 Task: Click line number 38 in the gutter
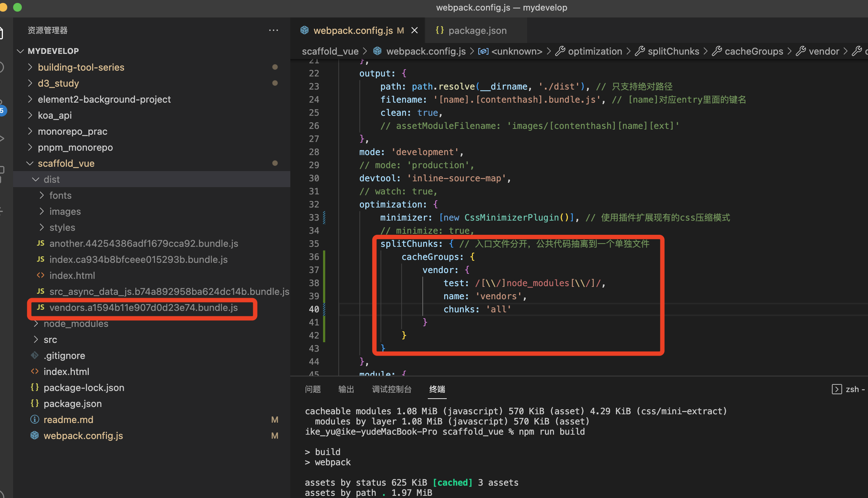tap(314, 283)
